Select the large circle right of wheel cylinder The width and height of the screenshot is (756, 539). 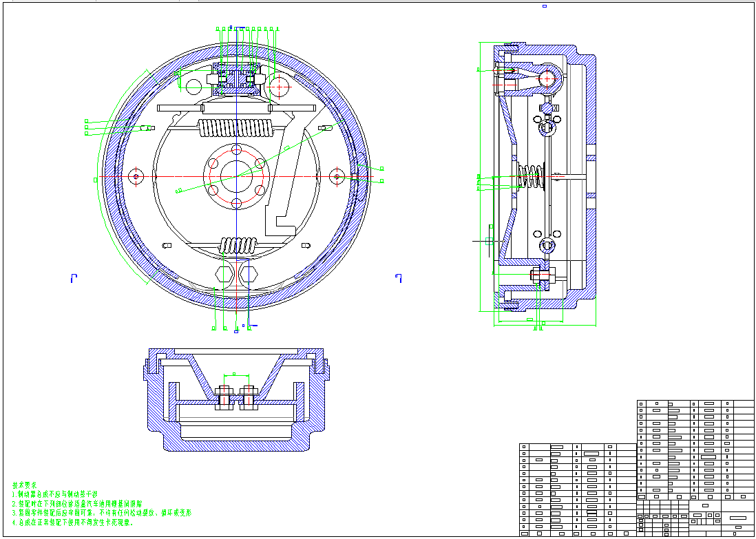coord(280,86)
